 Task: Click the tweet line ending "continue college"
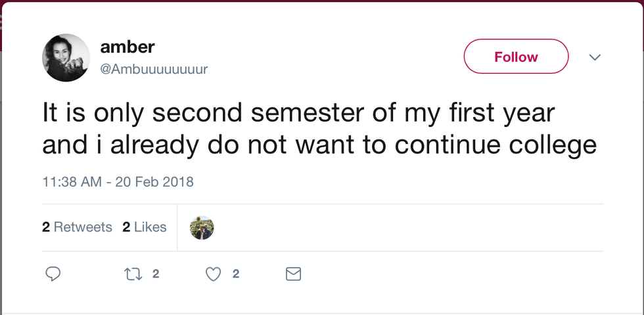[319, 145]
